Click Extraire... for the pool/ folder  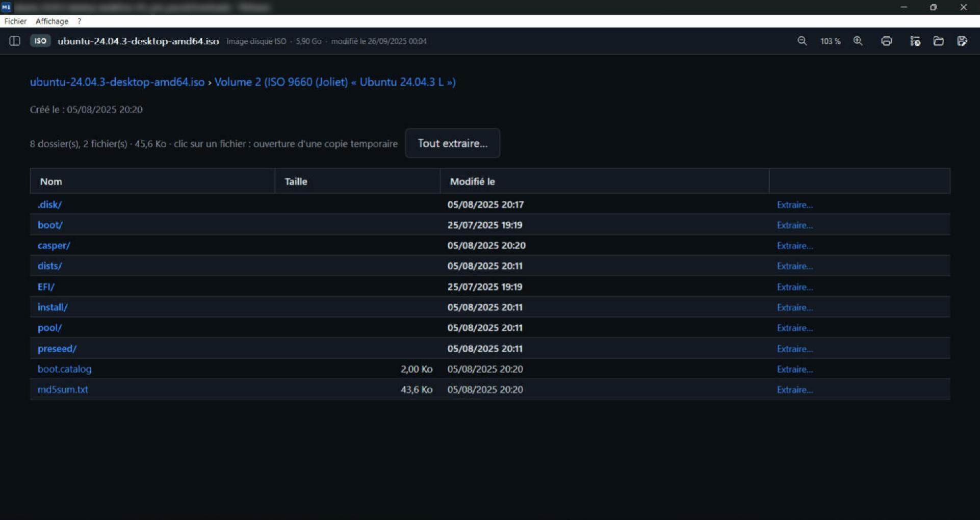click(x=794, y=328)
